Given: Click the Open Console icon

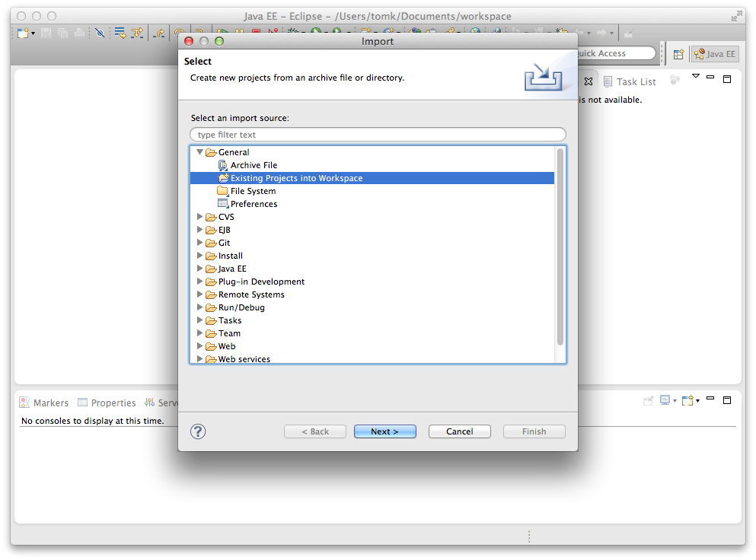Looking at the screenshot, I should [687, 401].
